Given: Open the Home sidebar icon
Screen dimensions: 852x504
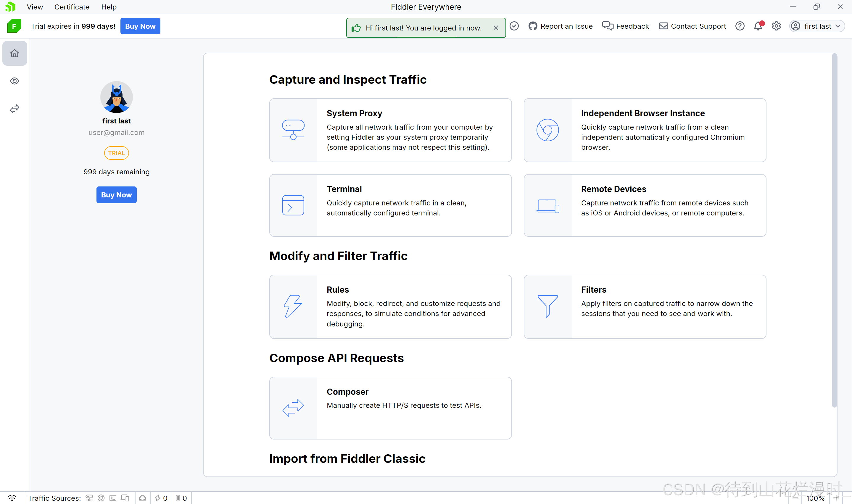Looking at the screenshot, I should [15, 53].
